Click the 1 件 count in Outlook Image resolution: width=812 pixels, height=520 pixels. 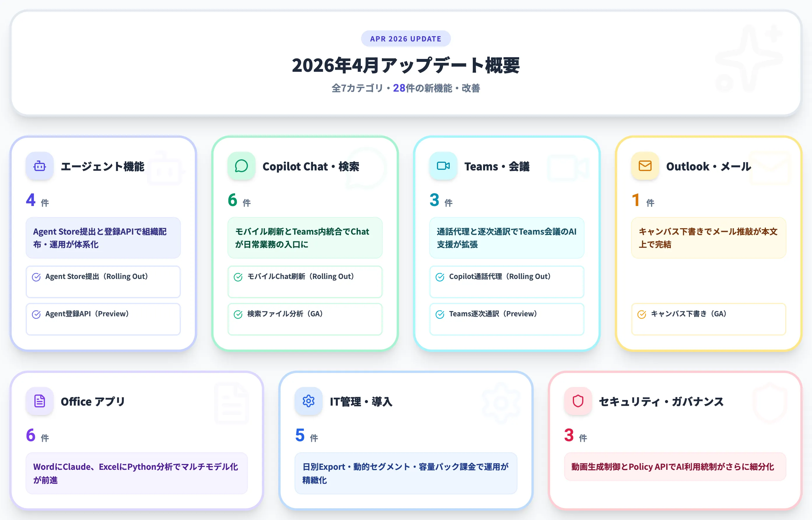click(x=643, y=200)
